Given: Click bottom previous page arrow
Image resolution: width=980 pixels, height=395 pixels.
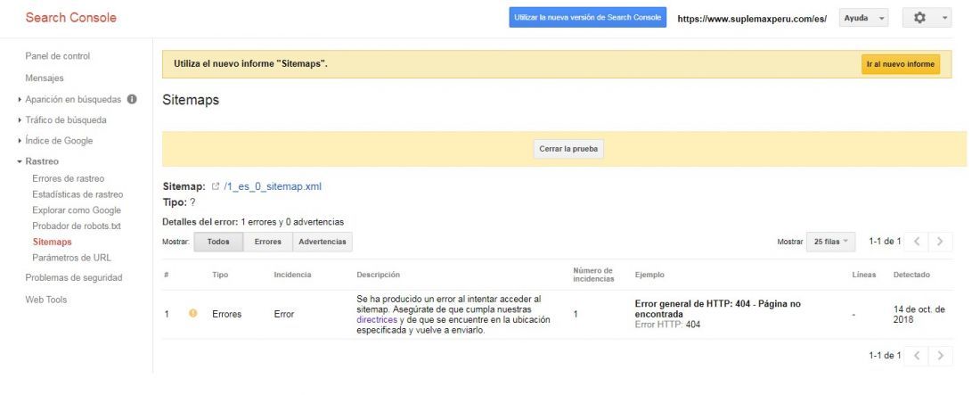Looking at the screenshot, I should pos(916,356).
